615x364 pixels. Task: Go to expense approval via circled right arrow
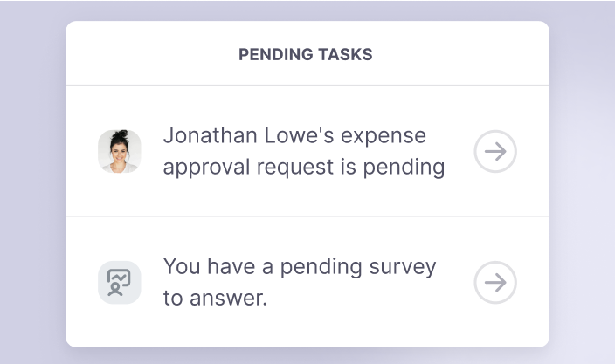[x=495, y=152]
